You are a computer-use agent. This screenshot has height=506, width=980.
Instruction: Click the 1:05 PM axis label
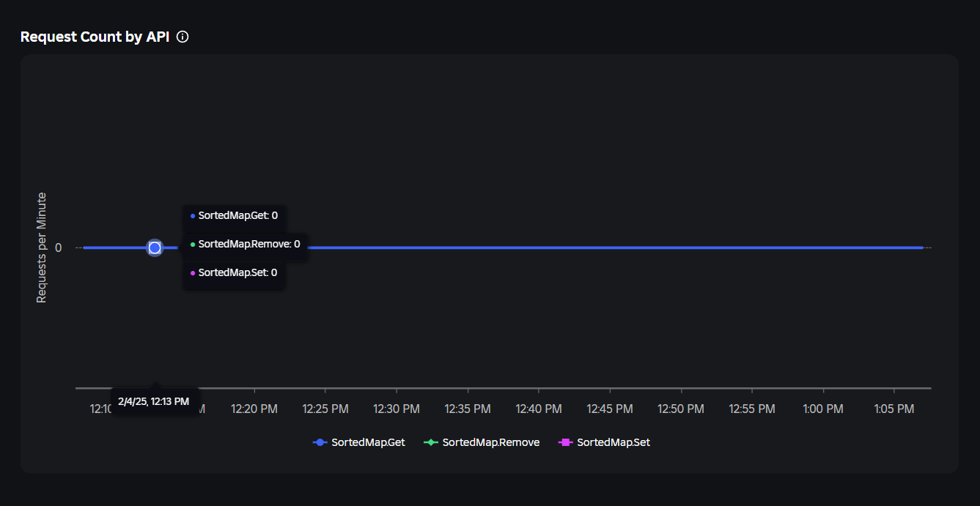coord(894,409)
